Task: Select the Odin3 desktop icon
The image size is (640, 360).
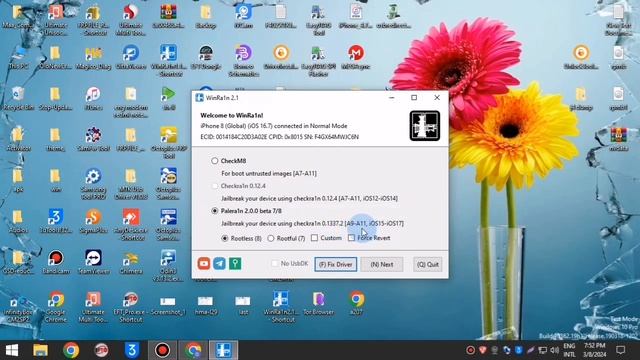Action: pyautogui.click(x=168, y=265)
